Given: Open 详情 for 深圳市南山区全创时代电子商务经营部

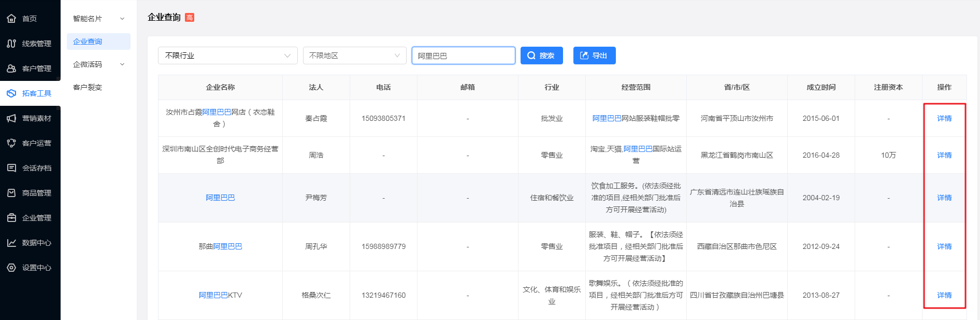Looking at the screenshot, I should tap(944, 155).
